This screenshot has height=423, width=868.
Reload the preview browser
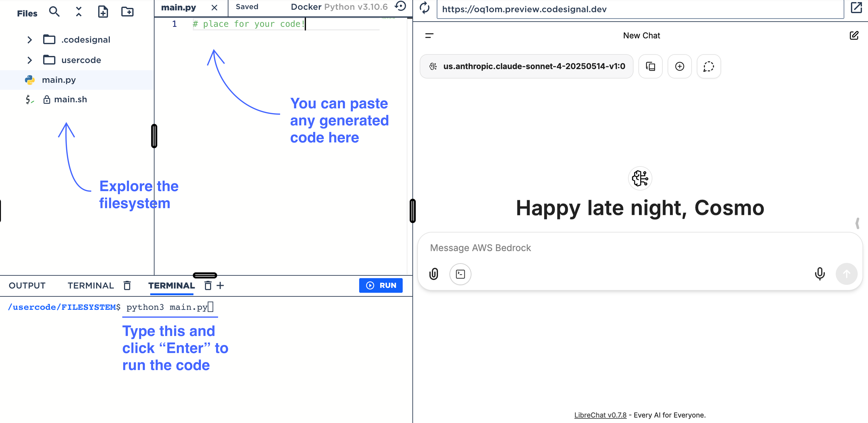click(425, 8)
